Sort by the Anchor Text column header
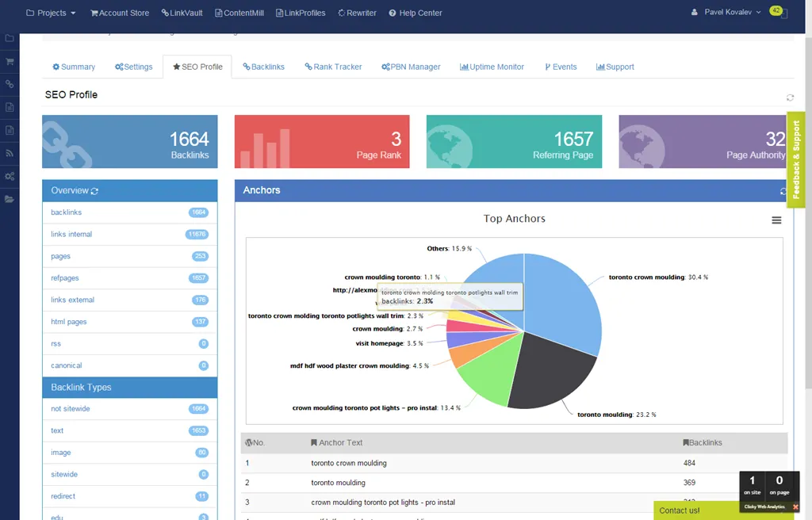The height and width of the screenshot is (520, 812). coord(336,443)
